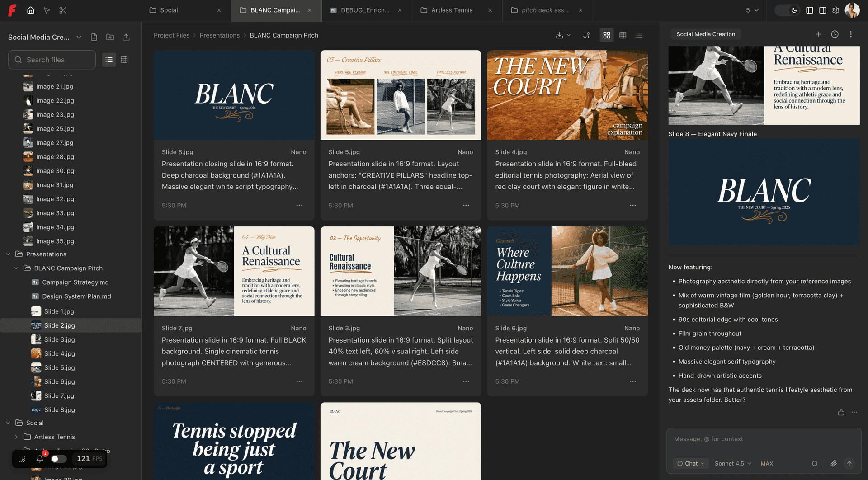The height and width of the screenshot is (480, 868).
Task: Collapse the BLANC Campaign Pitch folder
Action: [17, 268]
